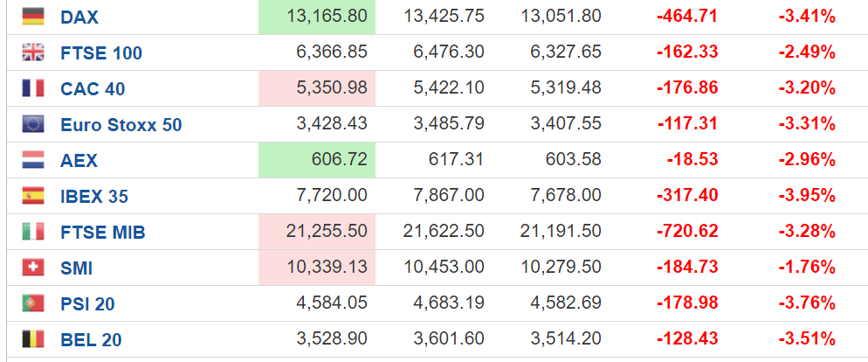Click the French flag icon beside CAC 40

point(32,88)
